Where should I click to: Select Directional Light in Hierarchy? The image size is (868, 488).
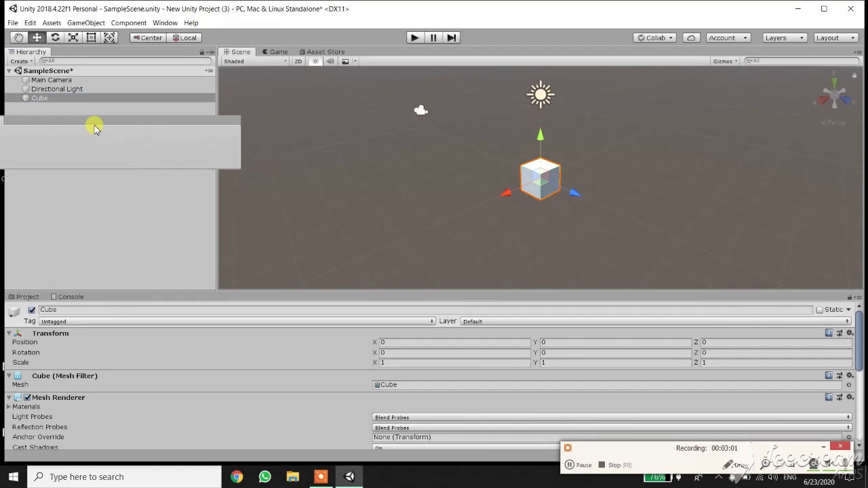(x=57, y=89)
